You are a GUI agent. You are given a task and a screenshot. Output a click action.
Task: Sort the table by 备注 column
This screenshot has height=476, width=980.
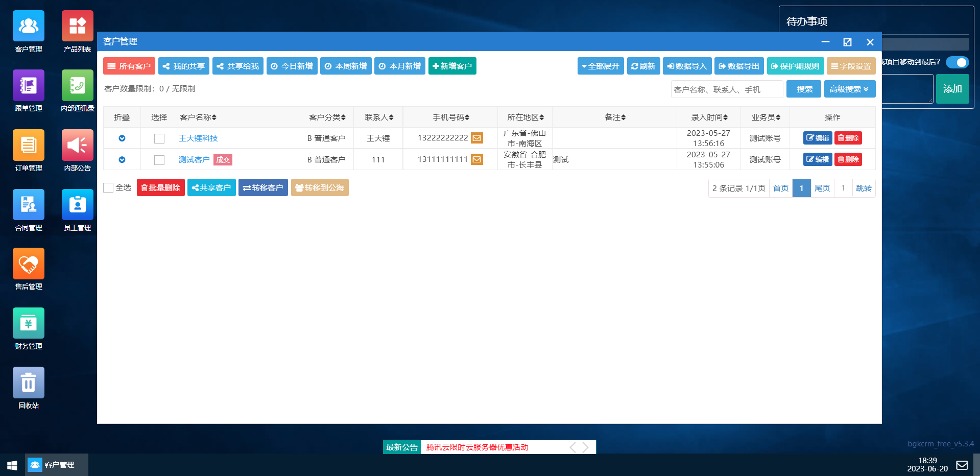615,117
